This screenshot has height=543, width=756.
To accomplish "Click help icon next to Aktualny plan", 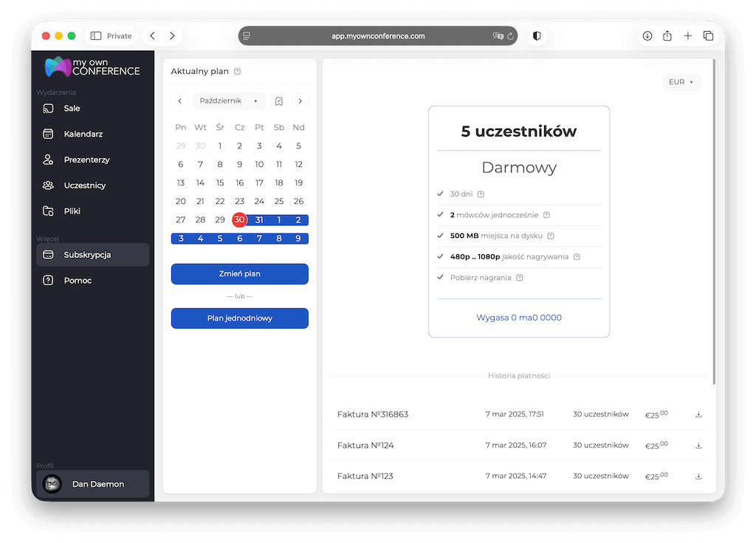I will tap(237, 72).
